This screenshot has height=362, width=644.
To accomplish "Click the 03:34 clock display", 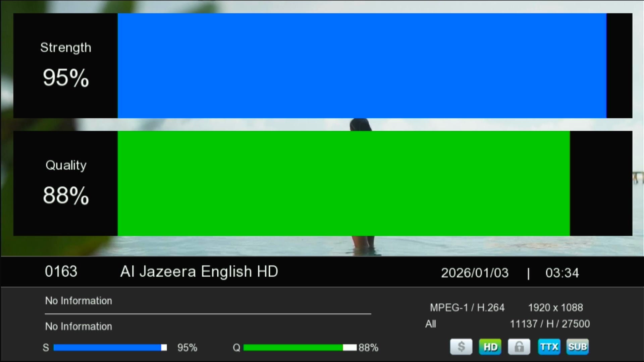I will click(x=561, y=273).
